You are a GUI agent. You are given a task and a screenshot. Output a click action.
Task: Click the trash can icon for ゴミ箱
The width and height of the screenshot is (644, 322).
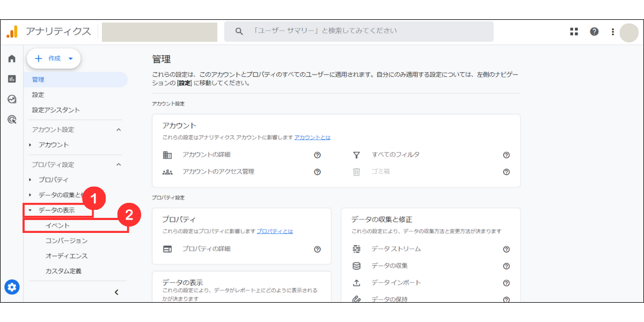[x=356, y=172]
